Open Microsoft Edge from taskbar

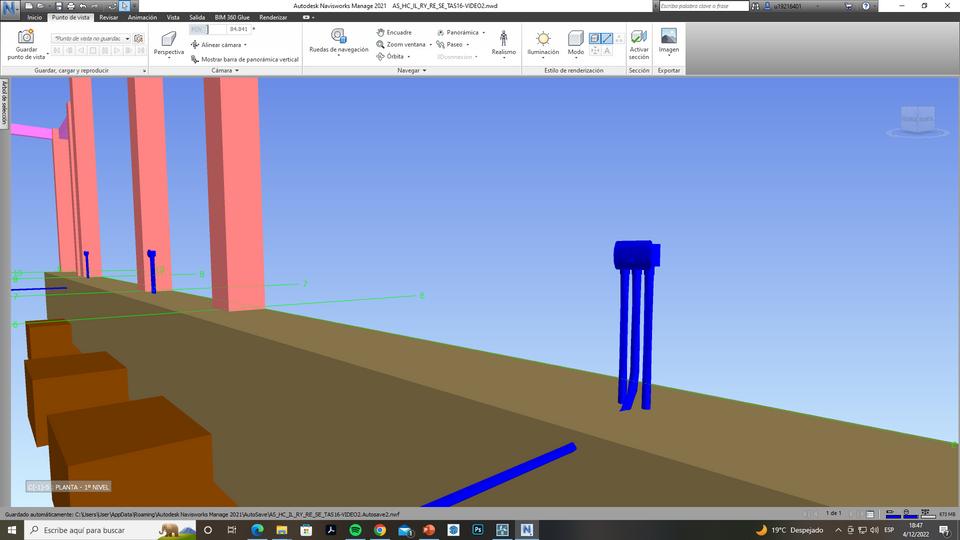(257, 530)
